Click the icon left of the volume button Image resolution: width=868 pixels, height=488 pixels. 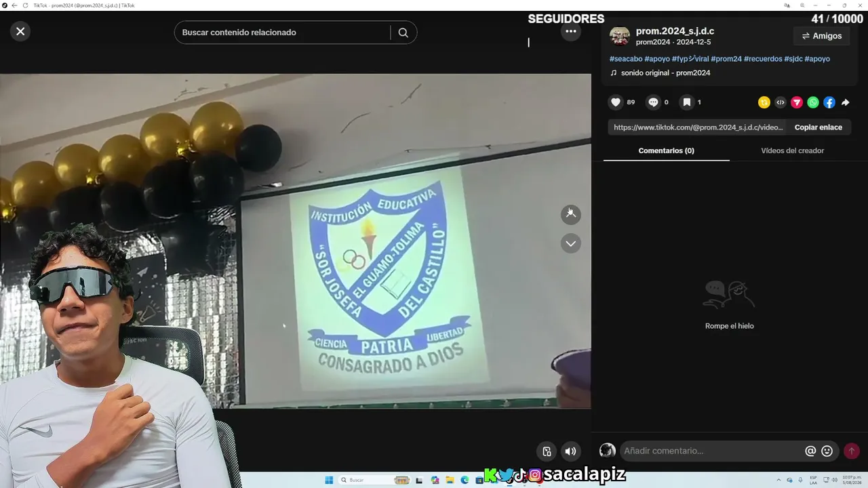pyautogui.click(x=547, y=451)
